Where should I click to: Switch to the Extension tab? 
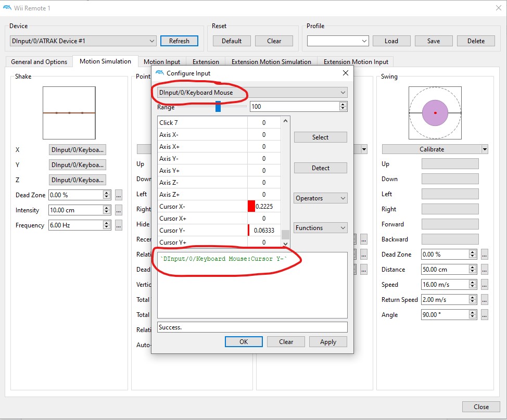pyautogui.click(x=206, y=62)
